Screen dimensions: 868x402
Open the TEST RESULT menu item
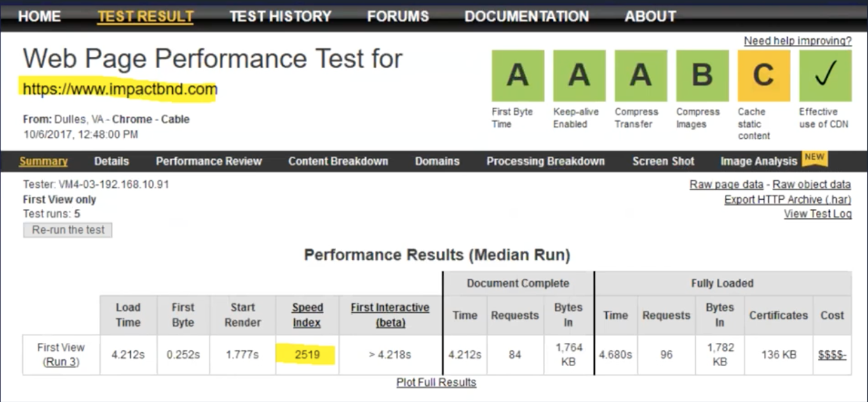tap(145, 16)
